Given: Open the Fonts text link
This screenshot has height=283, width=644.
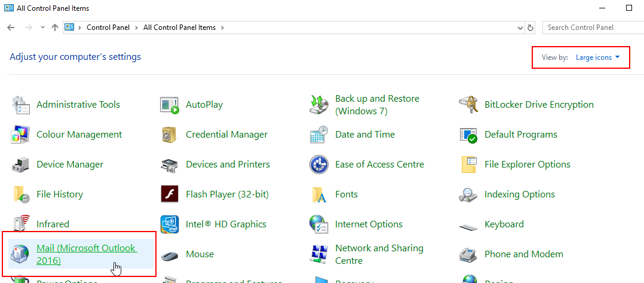Looking at the screenshot, I should [x=346, y=194].
